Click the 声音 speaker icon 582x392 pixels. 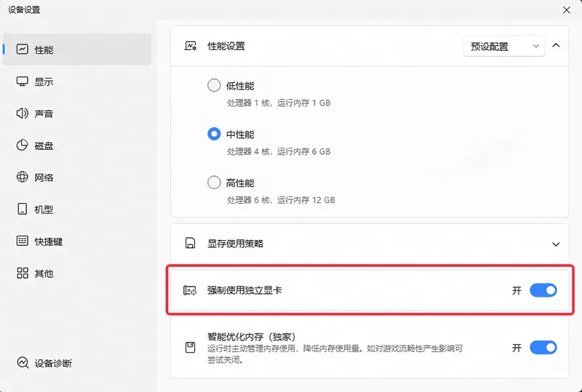pos(23,113)
